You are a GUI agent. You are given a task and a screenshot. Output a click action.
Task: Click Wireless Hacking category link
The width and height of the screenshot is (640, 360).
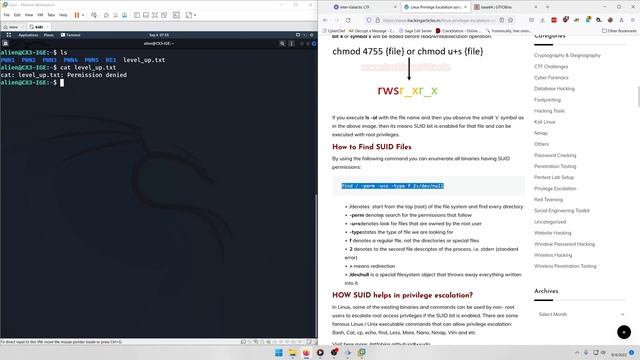click(553, 255)
